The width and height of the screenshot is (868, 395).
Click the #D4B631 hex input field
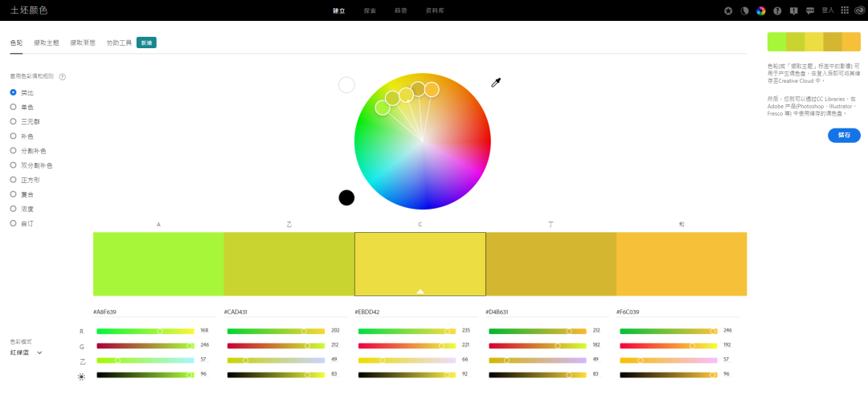[x=547, y=312]
